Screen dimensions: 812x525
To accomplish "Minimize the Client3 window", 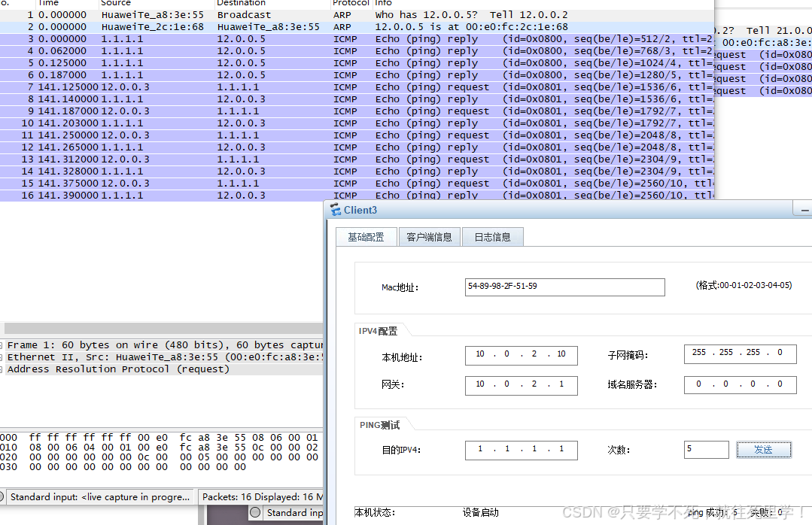I will (805, 211).
